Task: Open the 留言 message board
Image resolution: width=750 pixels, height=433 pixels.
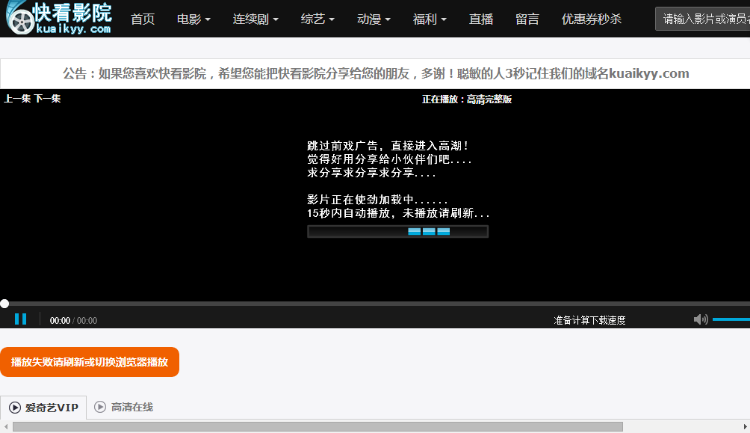Action: 527,19
